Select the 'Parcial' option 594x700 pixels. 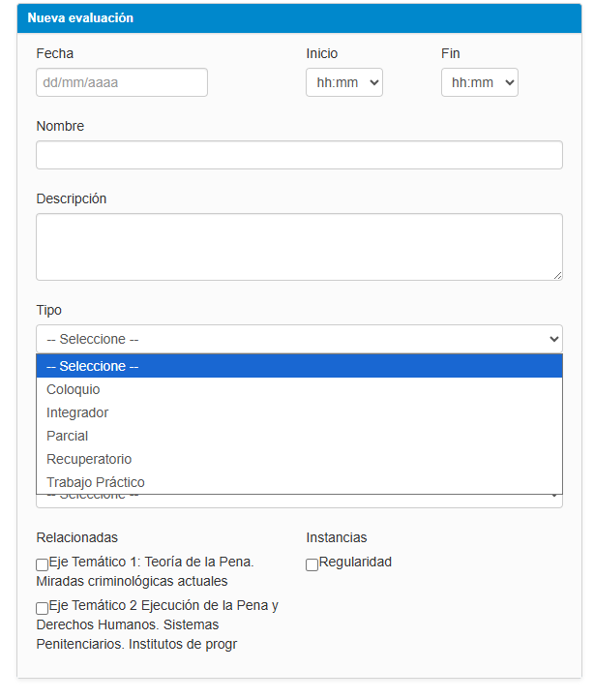[68, 436]
